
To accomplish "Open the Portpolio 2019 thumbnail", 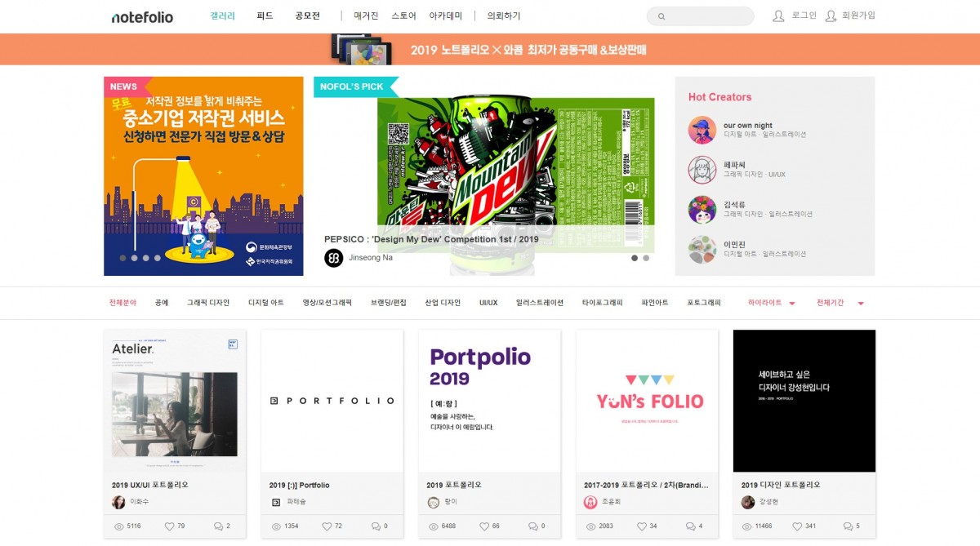I will [x=490, y=401].
